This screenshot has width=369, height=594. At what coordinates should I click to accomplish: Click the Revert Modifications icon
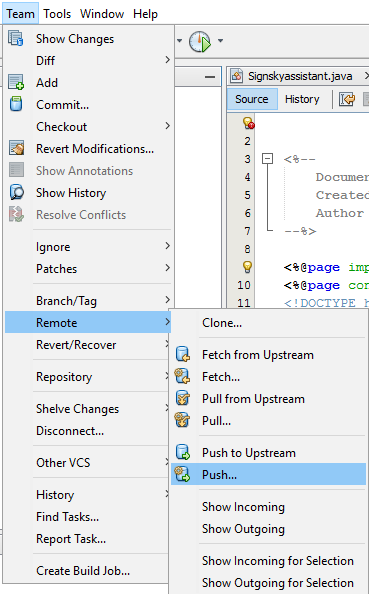pos(16,148)
